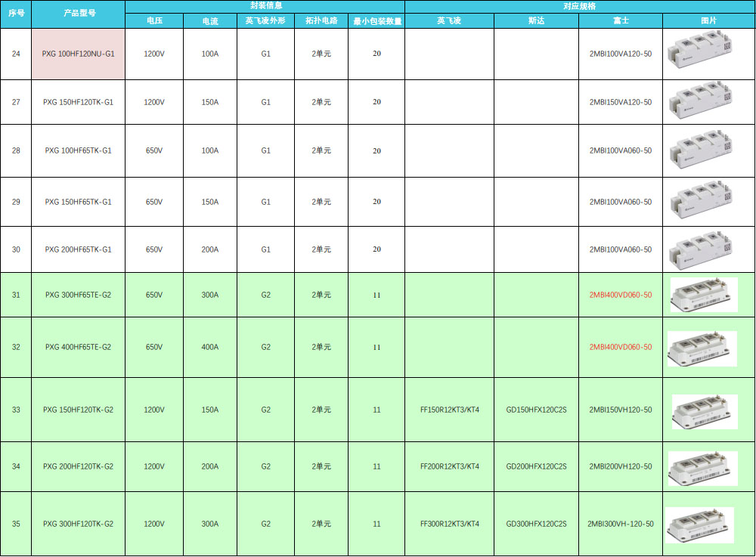Click the 序号 column header

pos(16,14)
